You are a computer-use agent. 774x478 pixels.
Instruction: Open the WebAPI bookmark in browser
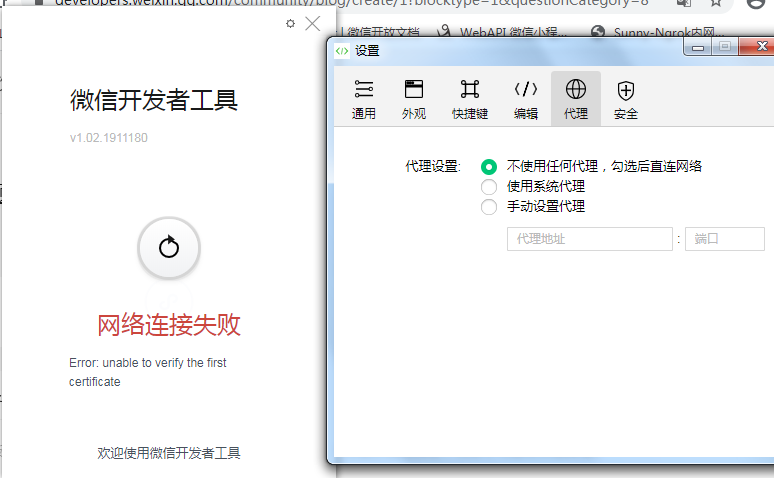503,32
